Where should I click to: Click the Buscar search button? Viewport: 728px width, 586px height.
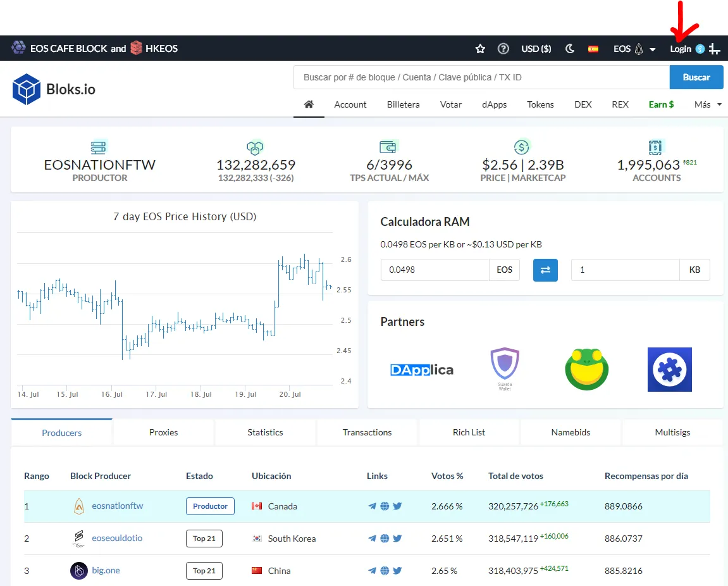696,77
